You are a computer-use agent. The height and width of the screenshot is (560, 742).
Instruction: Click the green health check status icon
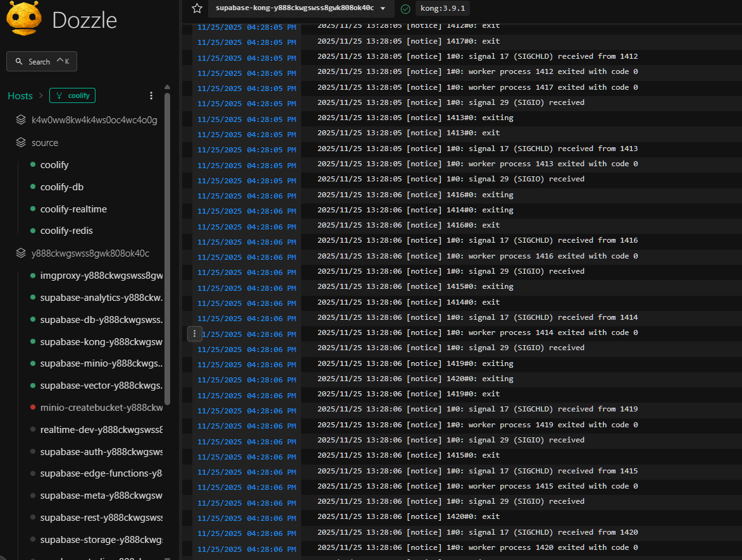click(405, 8)
